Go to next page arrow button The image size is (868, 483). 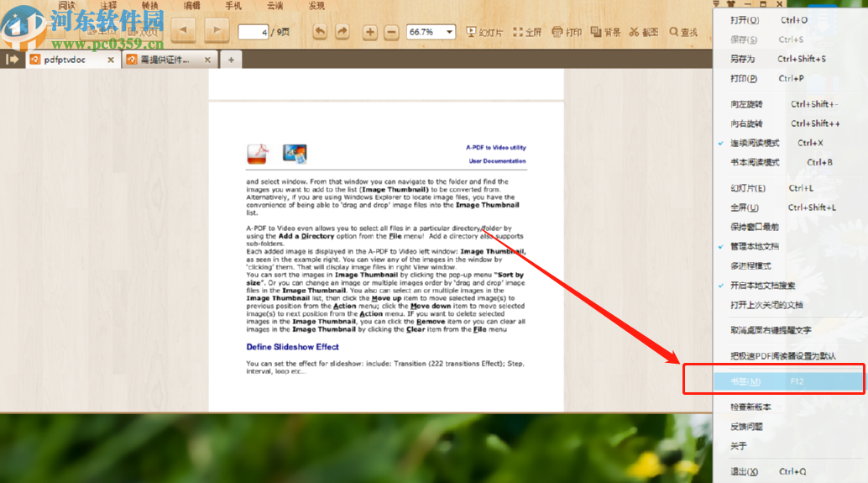point(217,30)
